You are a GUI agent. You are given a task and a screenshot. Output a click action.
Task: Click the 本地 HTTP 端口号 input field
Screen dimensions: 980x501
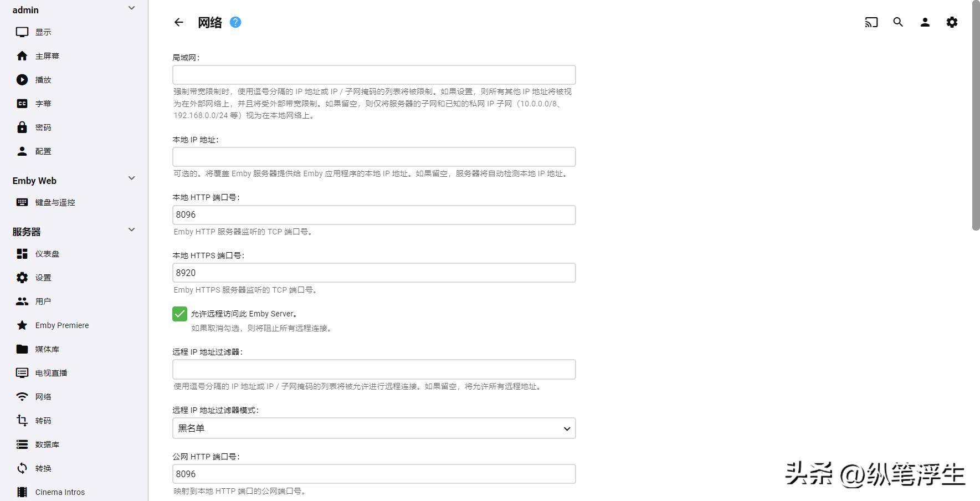(373, 214)
